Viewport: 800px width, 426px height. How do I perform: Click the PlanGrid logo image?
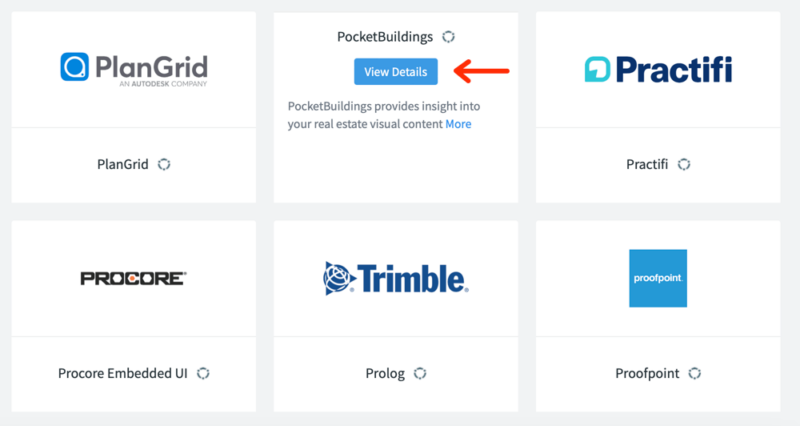pyautogui.click(x=134, y=69)
